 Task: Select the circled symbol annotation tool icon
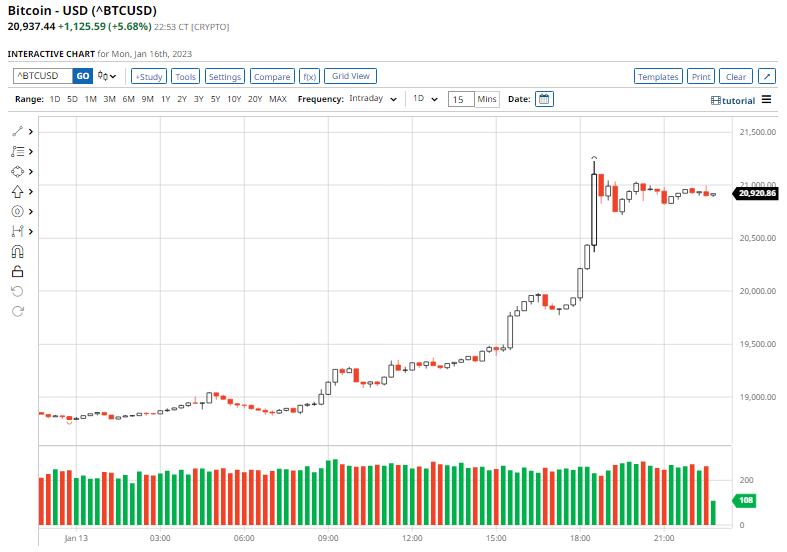[18, 211]
